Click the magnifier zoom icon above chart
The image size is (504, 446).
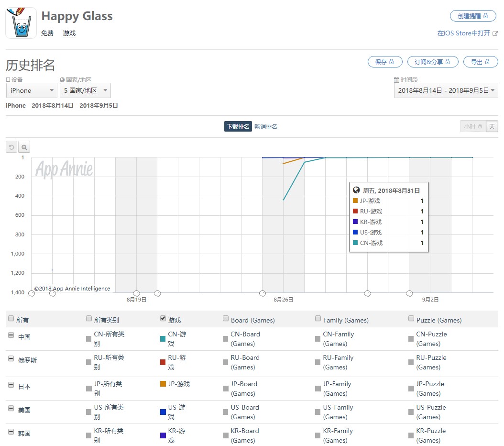click(24, 147)
